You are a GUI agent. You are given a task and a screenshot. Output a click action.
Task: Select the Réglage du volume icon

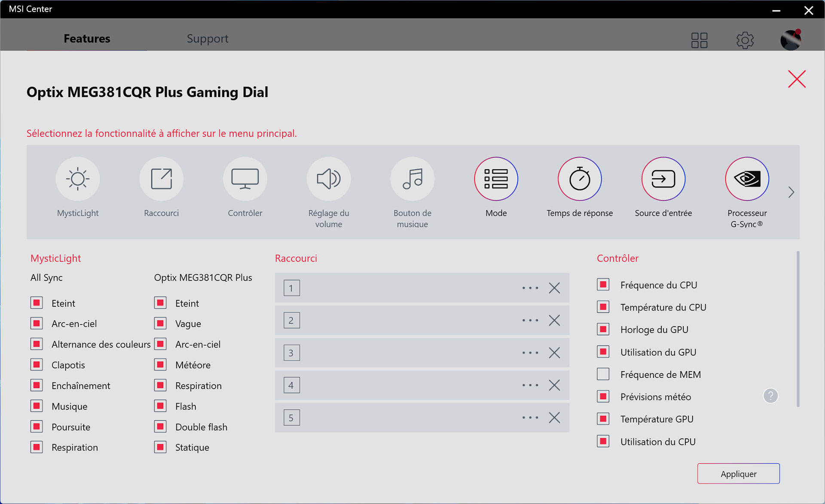[x=328, y=179]
